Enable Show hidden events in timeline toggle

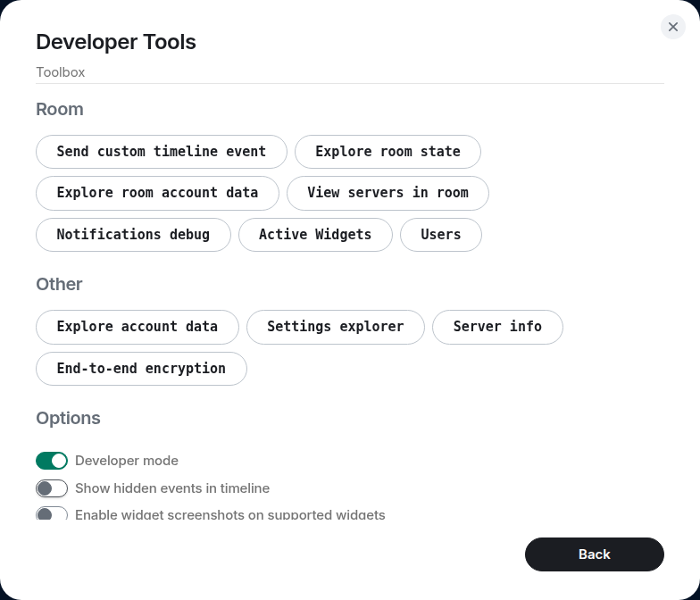pyautogui.click(x=52, y=488)
